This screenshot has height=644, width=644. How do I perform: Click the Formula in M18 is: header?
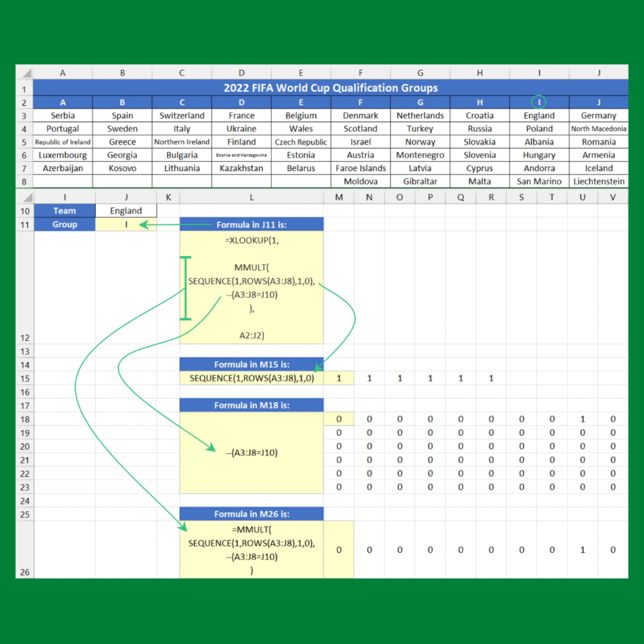[252, 405]
